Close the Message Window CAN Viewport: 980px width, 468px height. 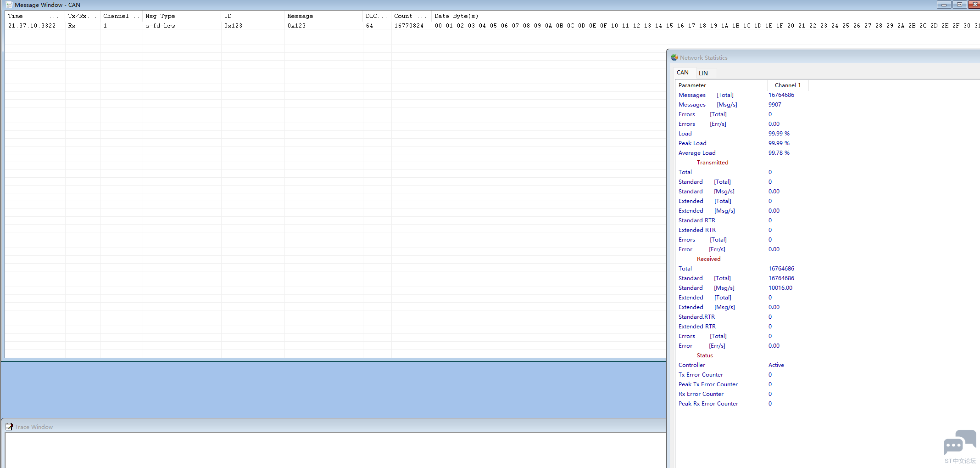(974, 5)
